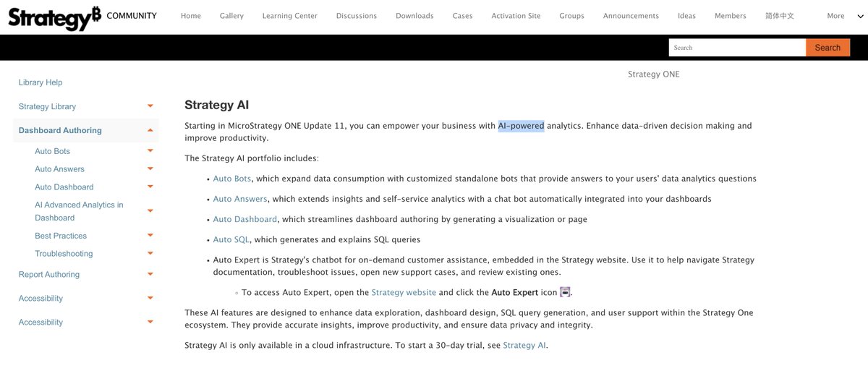
Task: Open Auto Answers sidebar item
Action: tap(59, 169)
